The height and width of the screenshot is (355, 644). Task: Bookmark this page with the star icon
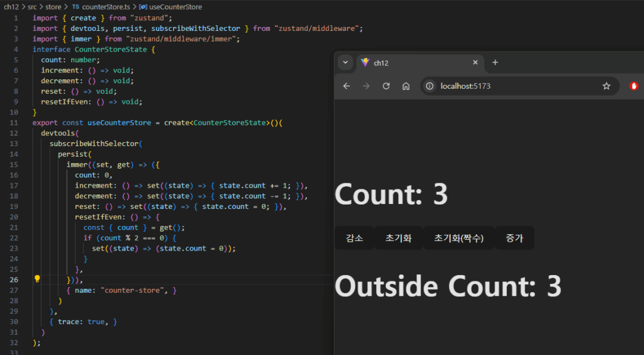pyautogui.click(x=606, y=86)
